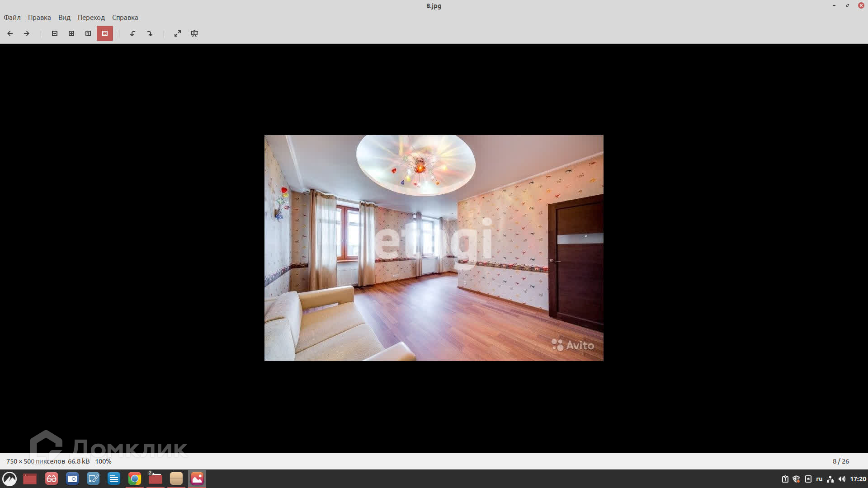
Task: Click the zoom out toolbar icon
Action: point(55,33)
